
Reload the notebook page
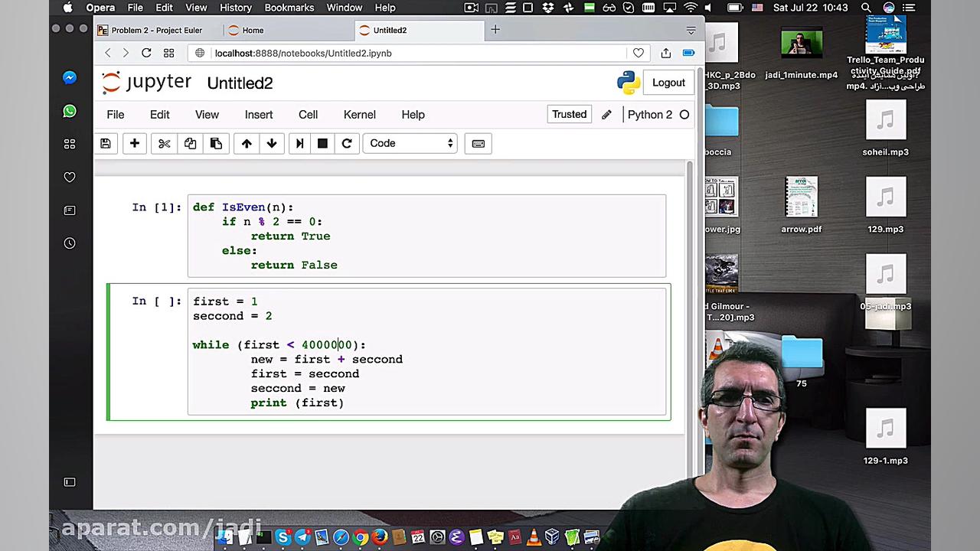tap(146, 53)
